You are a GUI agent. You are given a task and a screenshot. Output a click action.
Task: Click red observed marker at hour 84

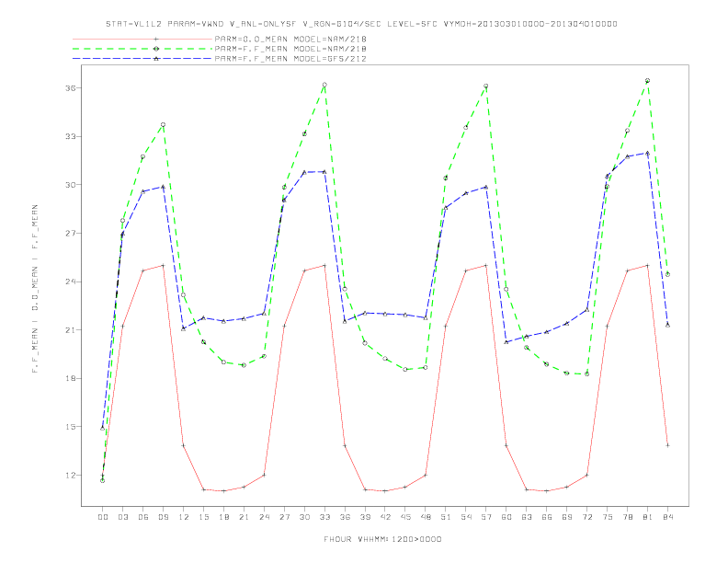(668, 445)
